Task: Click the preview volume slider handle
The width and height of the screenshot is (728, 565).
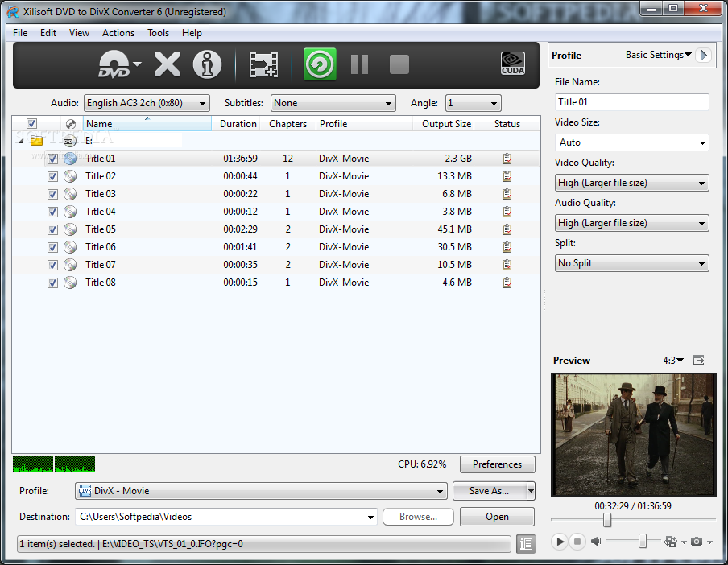Action: coord(642,541)
